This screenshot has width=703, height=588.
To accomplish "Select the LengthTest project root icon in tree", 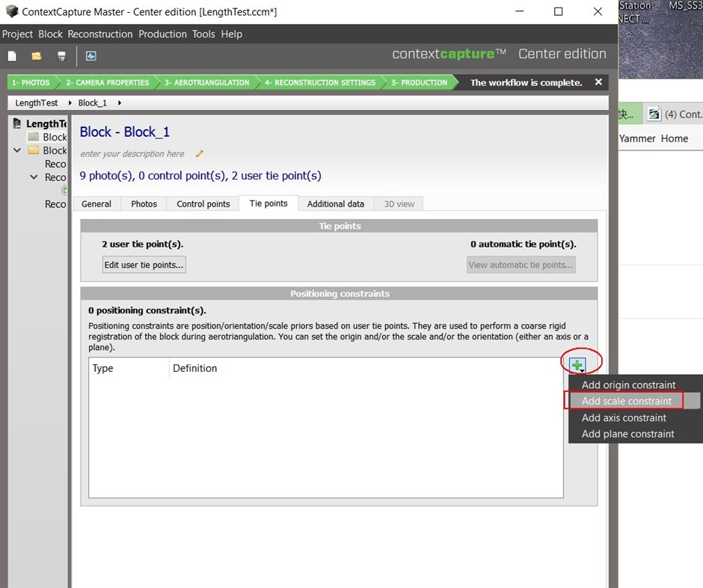I will 17,123.
